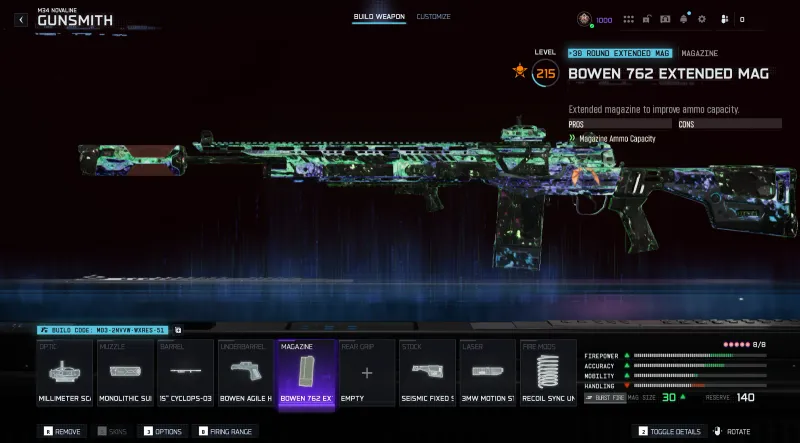Screen dimensions: 800x443
Task: Click the Accuracy green up arrow
Action: tap(627, 365)
